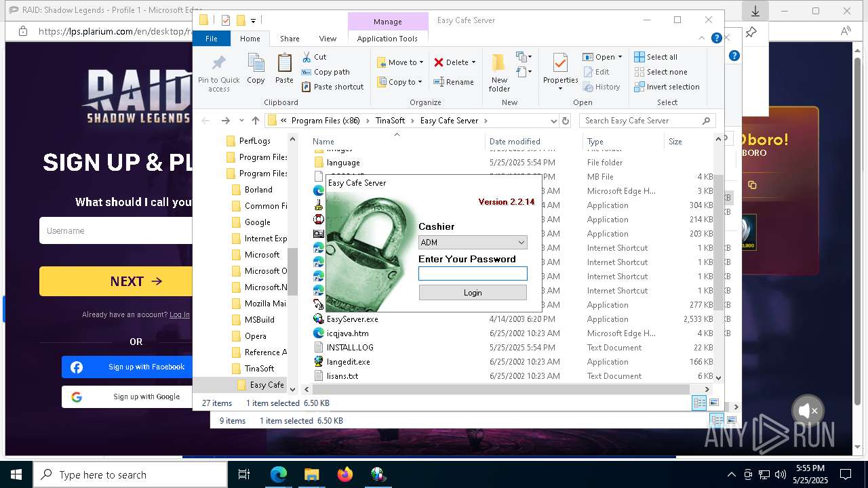Refresh the Easy Cafe Server folder
The image size is (868, 488).
point(566,121)
